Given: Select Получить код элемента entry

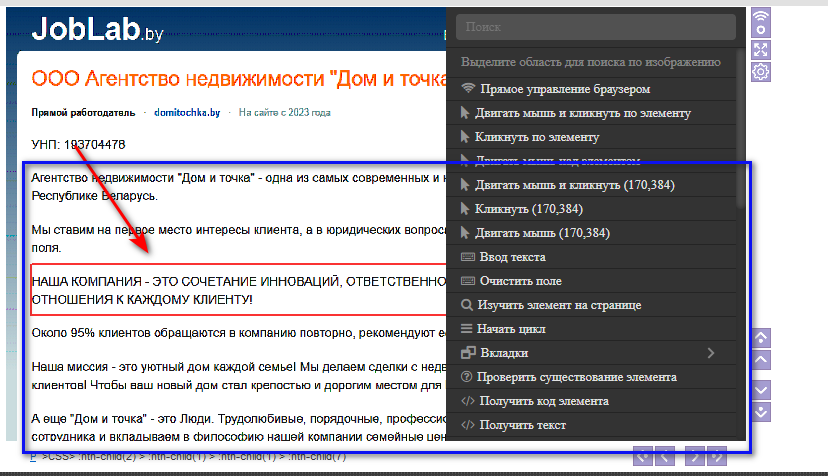Looking at the screenshot, I should [x=591, y=400].
